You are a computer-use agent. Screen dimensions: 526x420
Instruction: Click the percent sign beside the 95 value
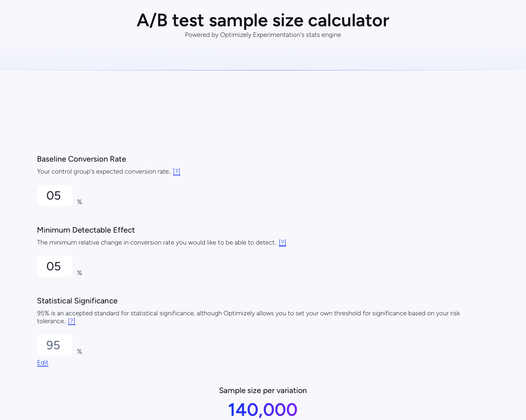[80, 352]
